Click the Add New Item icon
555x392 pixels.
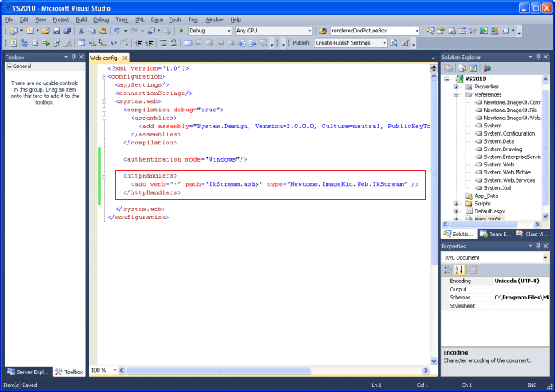tap(30, 31)
